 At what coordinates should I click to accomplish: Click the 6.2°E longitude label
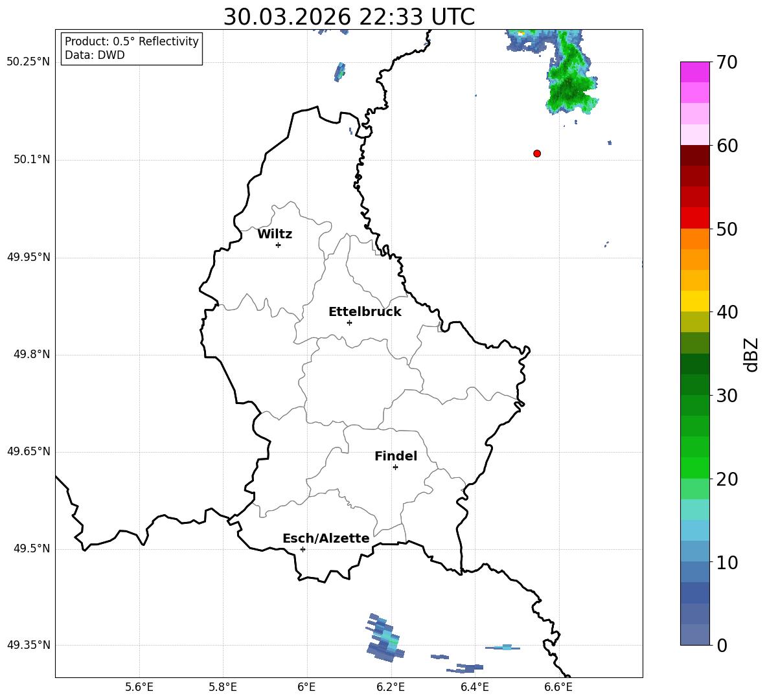coord(391,687)
